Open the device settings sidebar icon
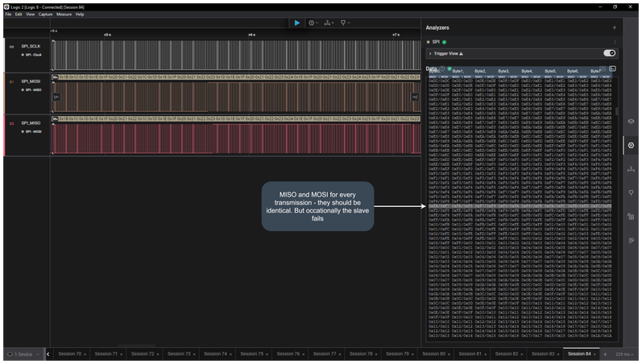Screen dimensions: 642x364 (x=631, y=122)
